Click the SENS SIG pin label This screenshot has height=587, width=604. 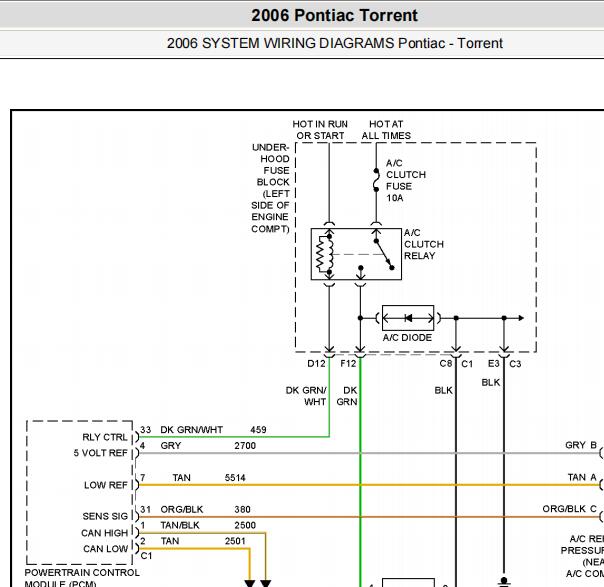(105, 516)
